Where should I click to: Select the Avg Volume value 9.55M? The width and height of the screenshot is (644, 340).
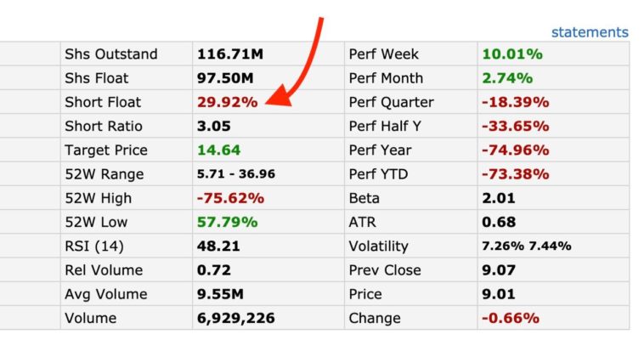[x=222, y=294]
